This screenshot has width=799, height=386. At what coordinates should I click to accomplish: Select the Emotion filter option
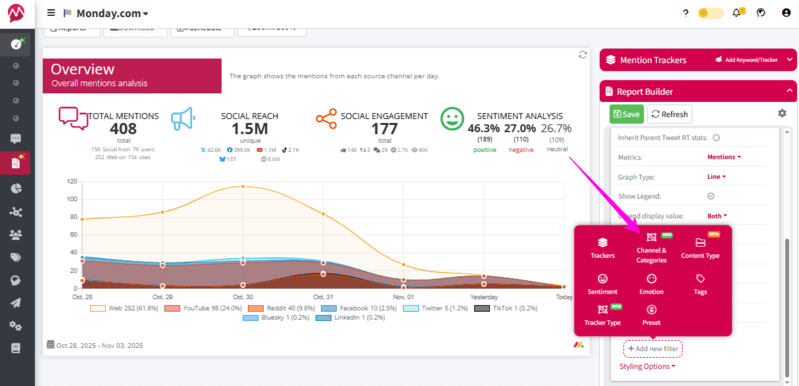coord(651,285)
